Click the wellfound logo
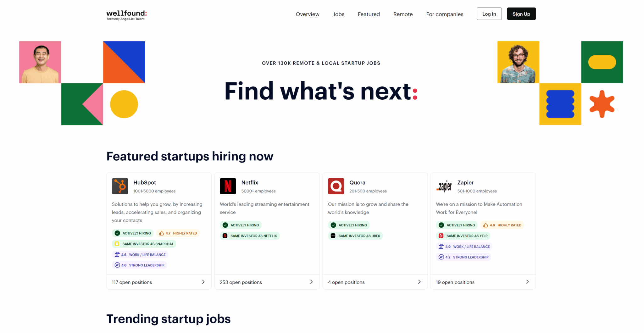The width and height of the screenshot is (644, 333). click(x=126, y=15)
